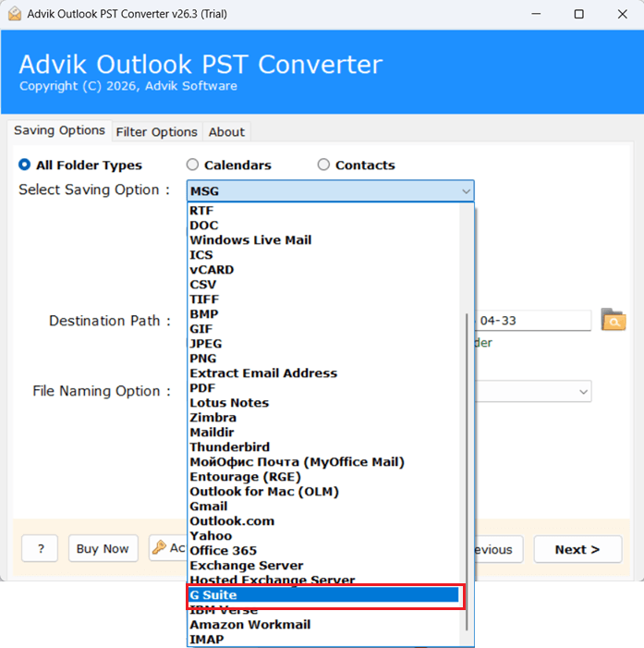This screenshot has height=648, width=644.
Task: Choose CSV as the saving option
Action: (x=323, y=285)
